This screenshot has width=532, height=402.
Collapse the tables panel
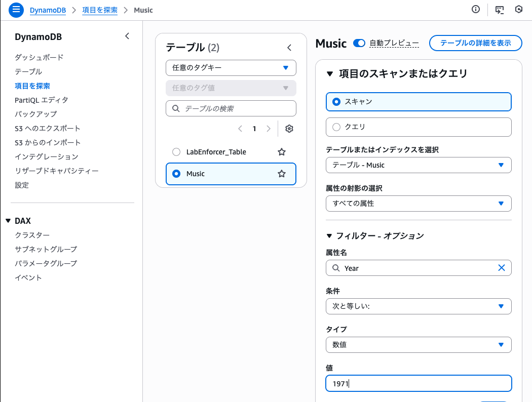coord(289,48)
